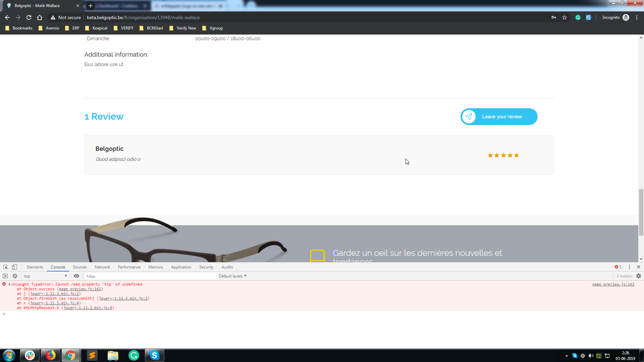Toggle the device toolbar icon
Image resolution: width=644 pixels, height=362 pixels.
pos(14,267)
